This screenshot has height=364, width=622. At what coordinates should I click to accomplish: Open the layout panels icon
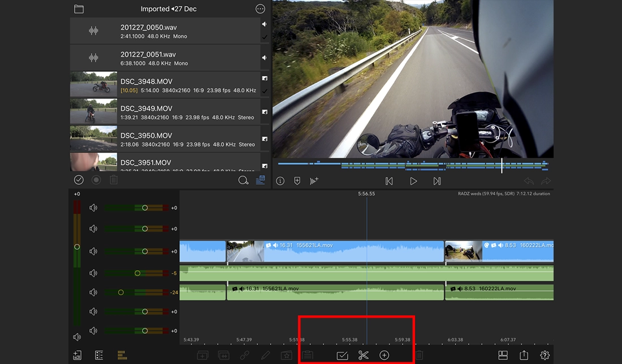tap(503, 356)
